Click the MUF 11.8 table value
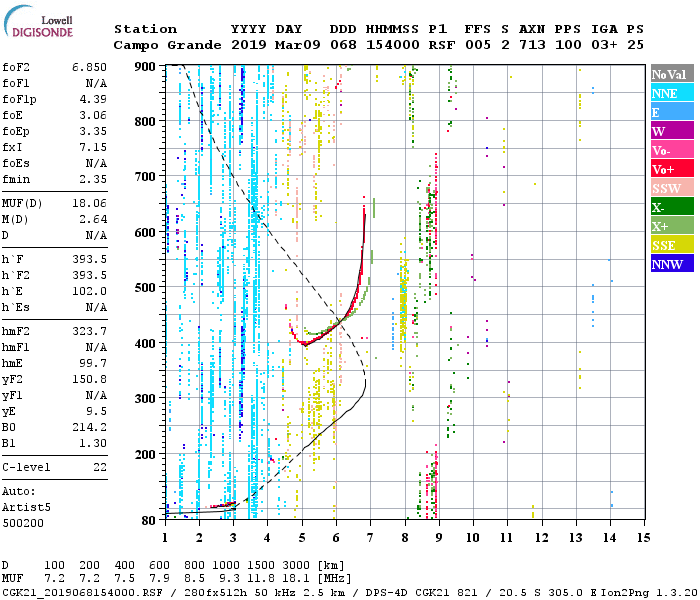Screen dimensions: 700x600 click(x=261, y=579)
